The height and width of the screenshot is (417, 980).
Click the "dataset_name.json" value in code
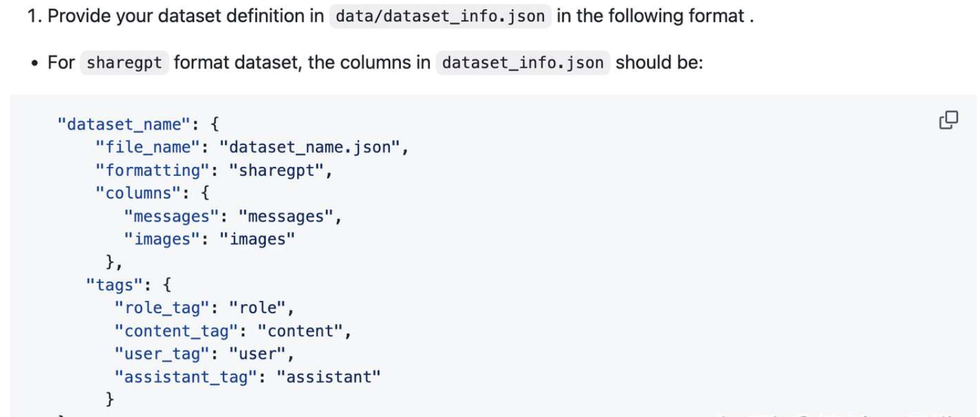coord(309,147)
